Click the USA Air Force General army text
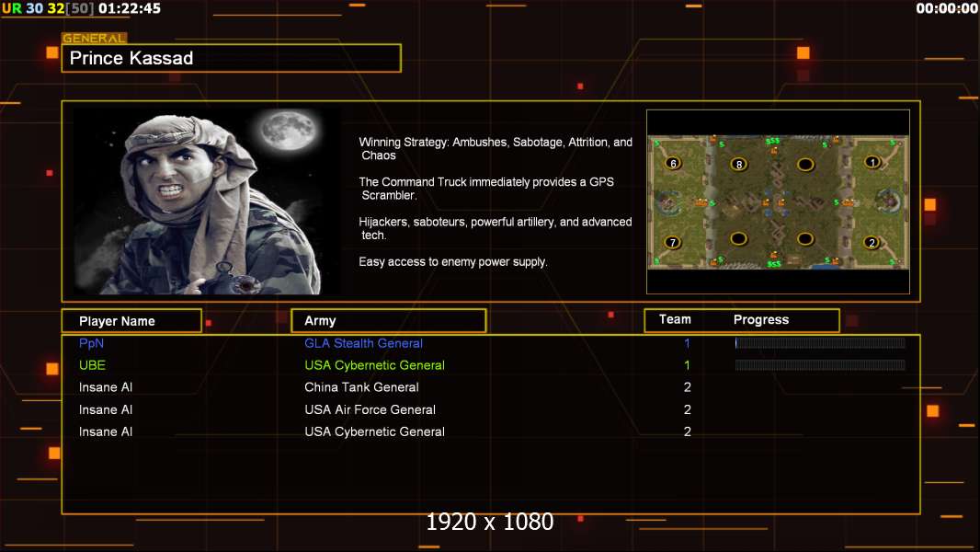980x552 pixels. 370,409
